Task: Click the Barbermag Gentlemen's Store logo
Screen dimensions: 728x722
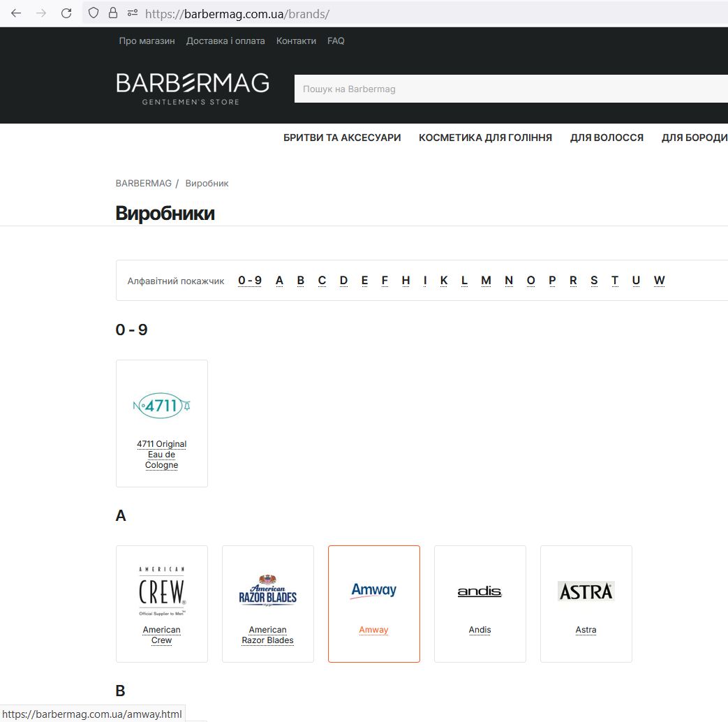Action: 193,89
